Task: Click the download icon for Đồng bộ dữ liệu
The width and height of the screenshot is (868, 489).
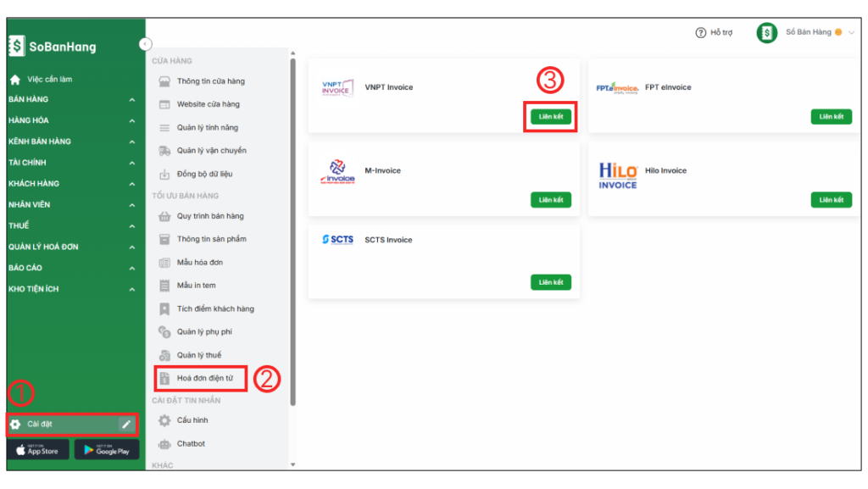Action: click(x=164, y=174)
